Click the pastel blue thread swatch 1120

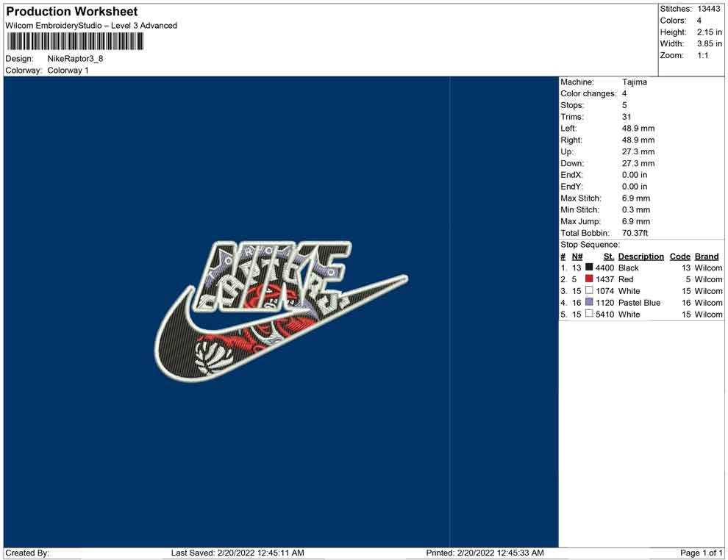click(x=589, y=302)
